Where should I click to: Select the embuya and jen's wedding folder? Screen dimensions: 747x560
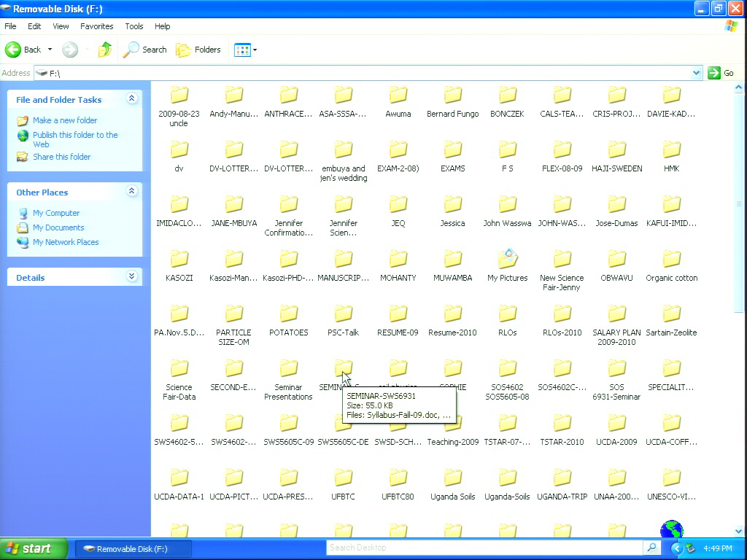344,161
